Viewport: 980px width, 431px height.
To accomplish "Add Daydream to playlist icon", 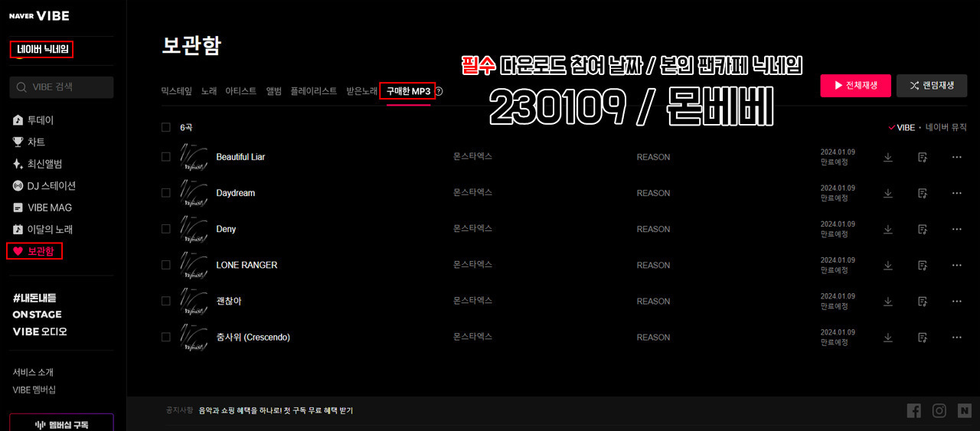I will coord(923,193).
